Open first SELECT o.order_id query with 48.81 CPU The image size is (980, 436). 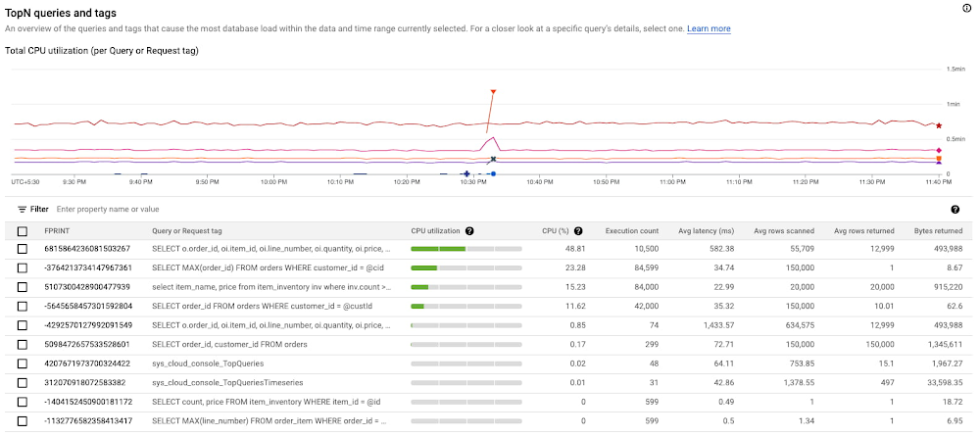[x=271, y=249]
